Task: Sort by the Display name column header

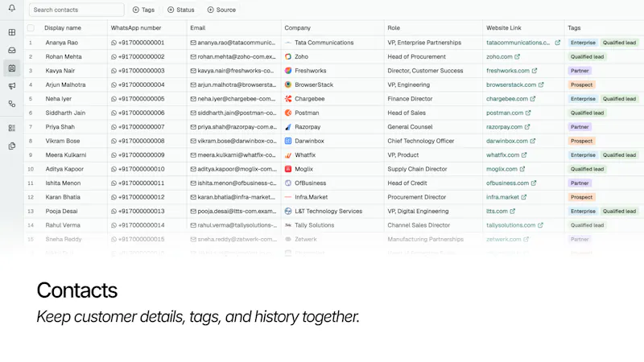Action: (63, 28)
